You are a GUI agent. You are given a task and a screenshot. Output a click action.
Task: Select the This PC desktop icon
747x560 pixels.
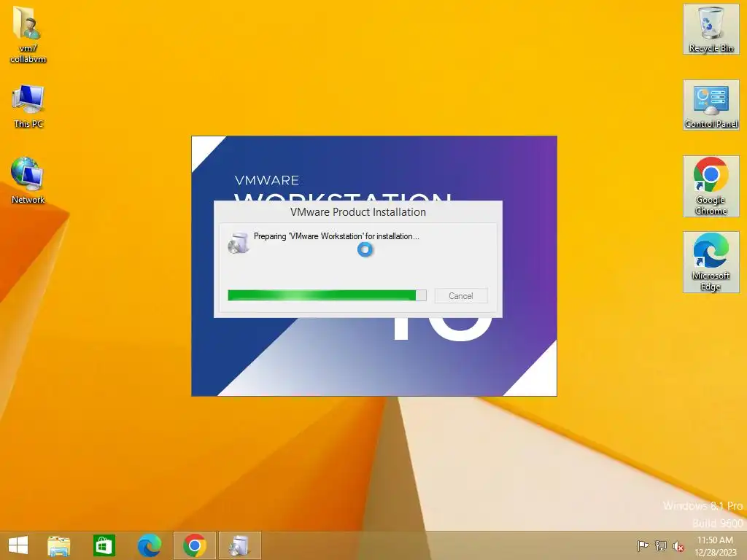pos(28,106)
